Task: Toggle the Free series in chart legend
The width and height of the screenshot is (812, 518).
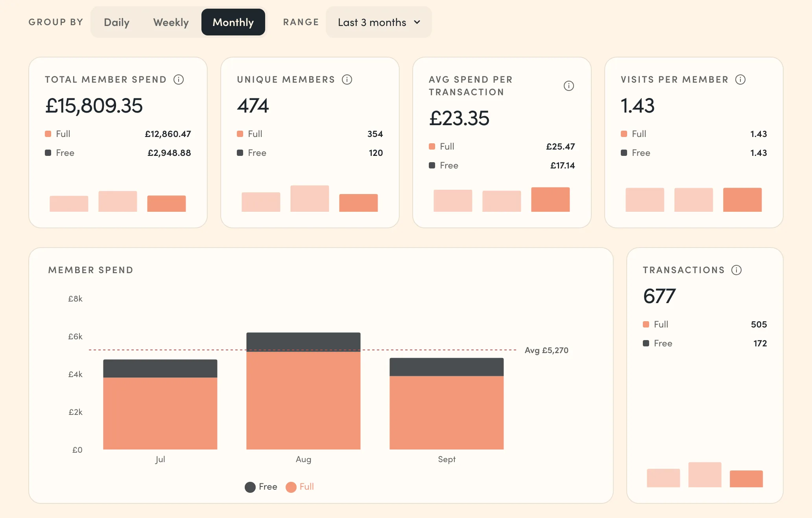Action: [261, 487]
